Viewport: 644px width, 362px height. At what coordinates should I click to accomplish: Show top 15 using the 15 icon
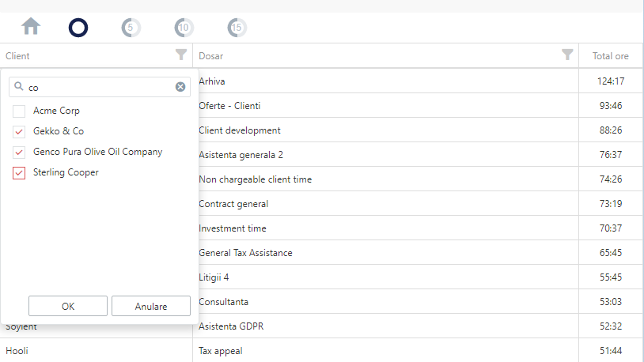237,28
